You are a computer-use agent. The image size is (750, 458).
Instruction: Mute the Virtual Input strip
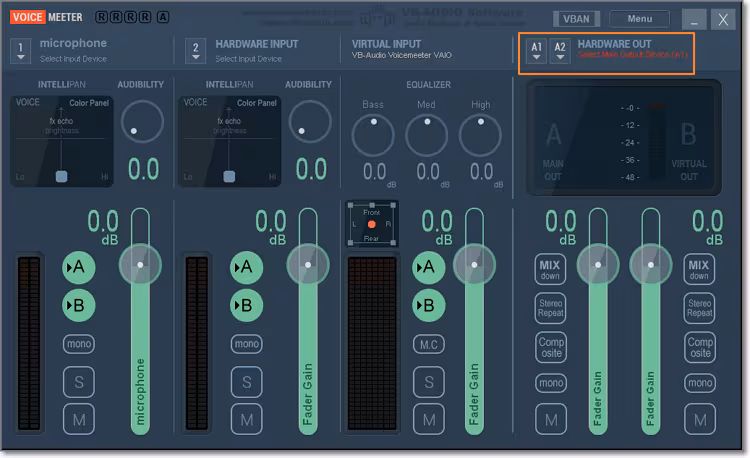coord(429,419)
